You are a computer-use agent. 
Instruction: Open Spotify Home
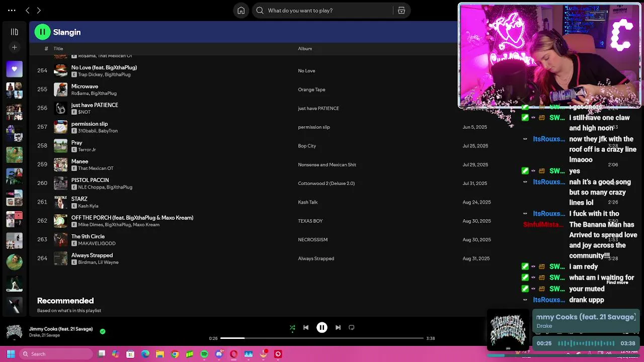click(x=241, y=11)
